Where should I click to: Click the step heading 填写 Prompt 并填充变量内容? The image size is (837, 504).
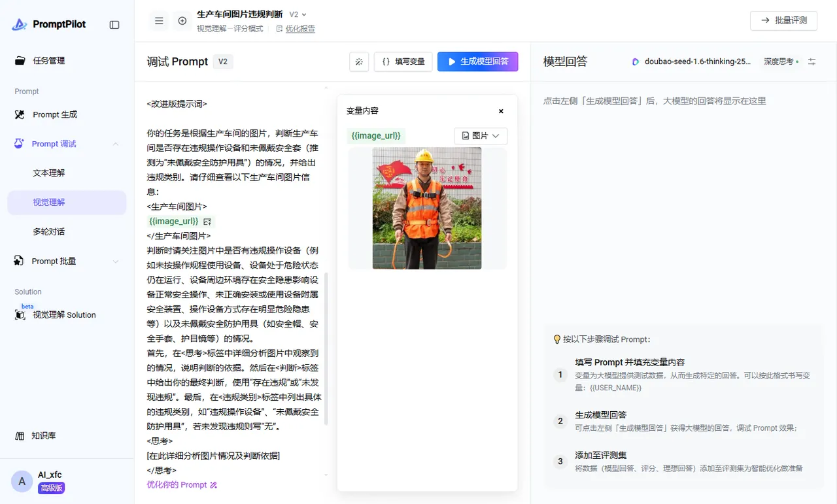coord(630,362)
